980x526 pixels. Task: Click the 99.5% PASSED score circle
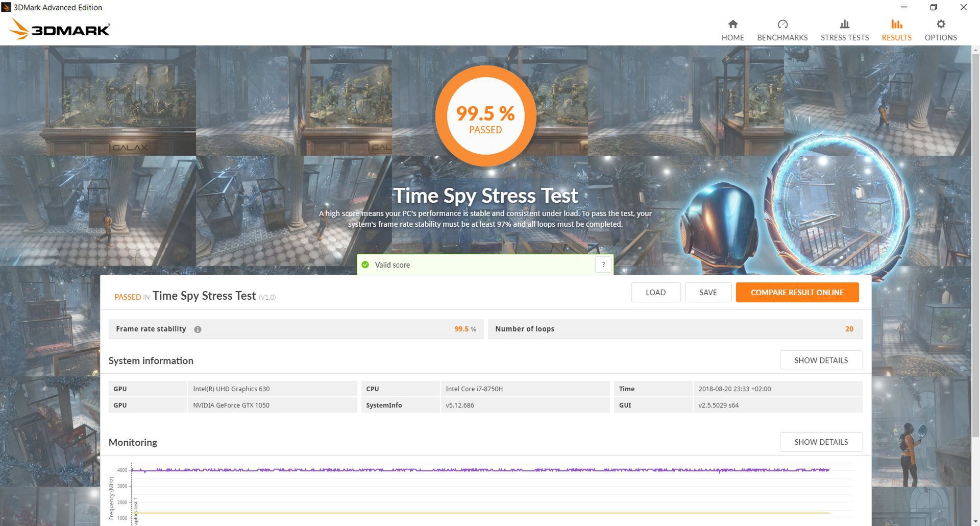click(485, 116)
